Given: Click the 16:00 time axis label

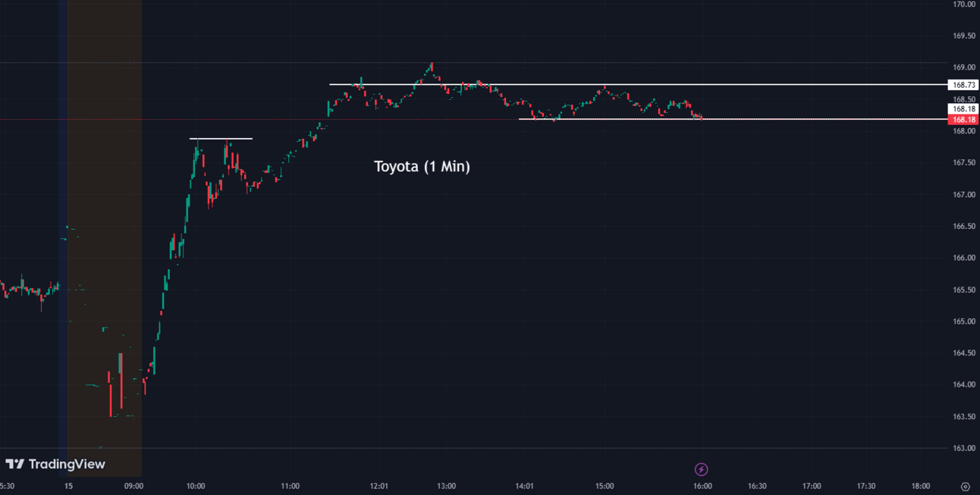Looking at the screenshot, I should [x=702, y=486].
